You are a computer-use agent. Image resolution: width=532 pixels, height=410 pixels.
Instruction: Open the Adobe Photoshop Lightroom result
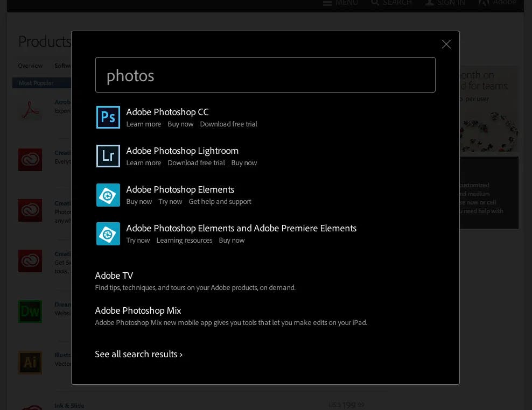click(182, 151)
